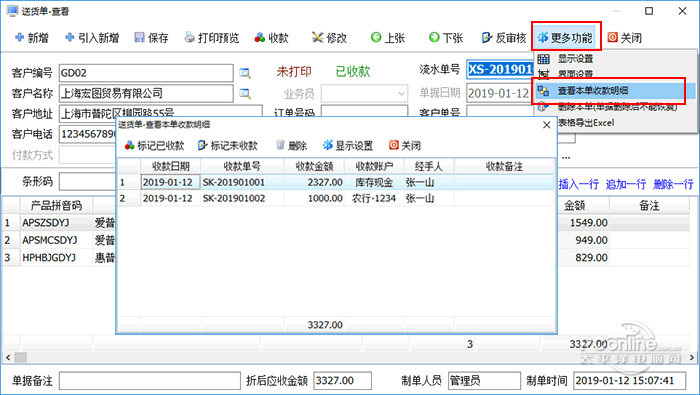
Task: Click the 备注 column header in main grid
Action: [x=650, y=205]
